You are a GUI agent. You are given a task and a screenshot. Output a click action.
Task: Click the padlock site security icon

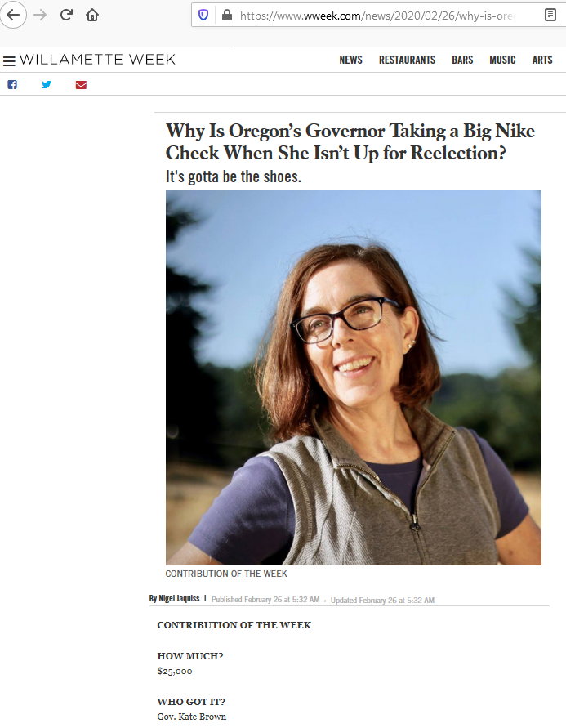(227, 16)
